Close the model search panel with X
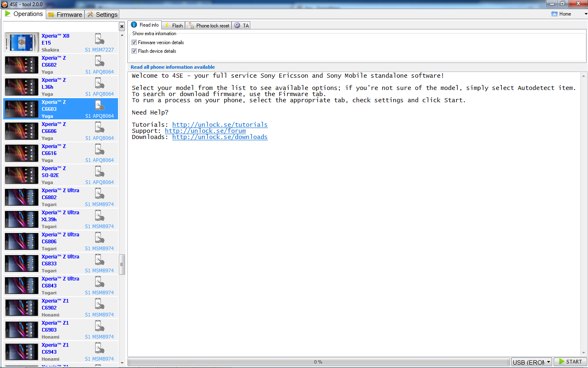The height and width of the screenshot is (368, 588). click(122, 27)
